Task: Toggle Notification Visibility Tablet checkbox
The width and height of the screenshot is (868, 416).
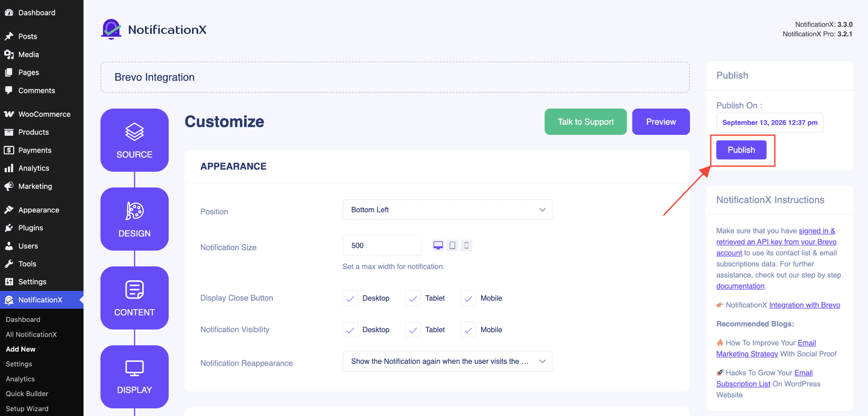Action: coord(413,329)
